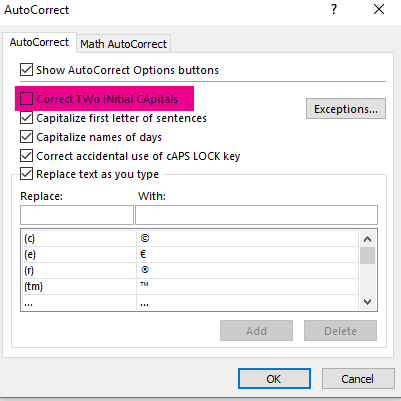Click the copyright symbol © entry
This screenshot has width=401, height=401.
[x=145, y=239]
